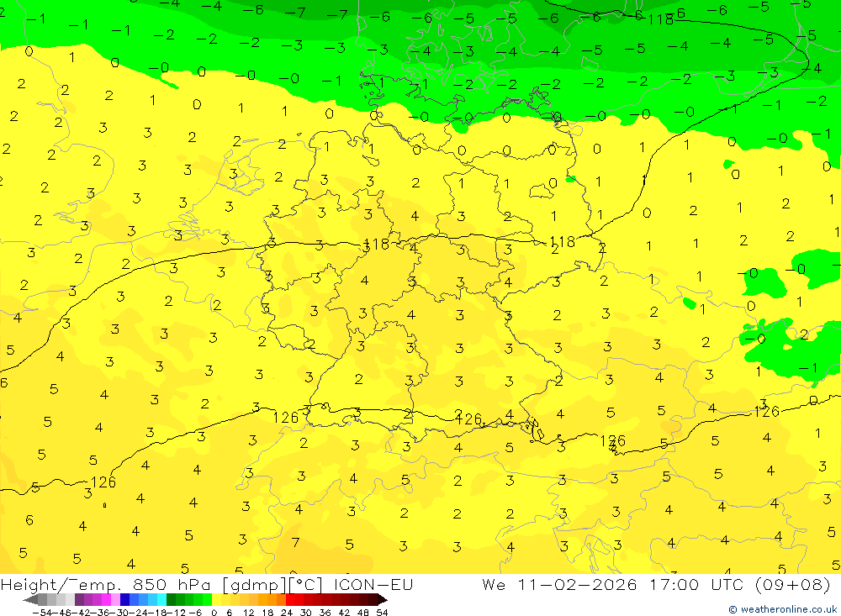The image size is (841, 616).
Task: Click the 'ICON-EU' model name
Action: coord(373,584)
